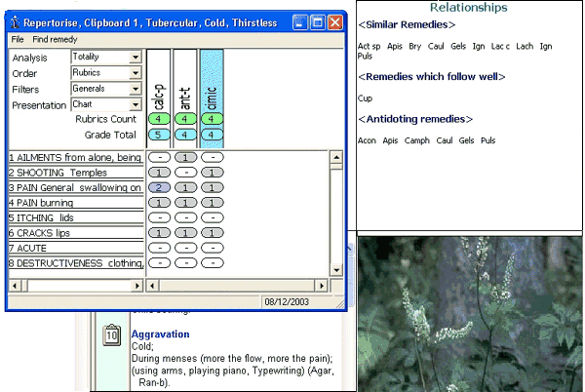Select rubric 5 ITCHING lids
The image size is (585, 392).
76,217
